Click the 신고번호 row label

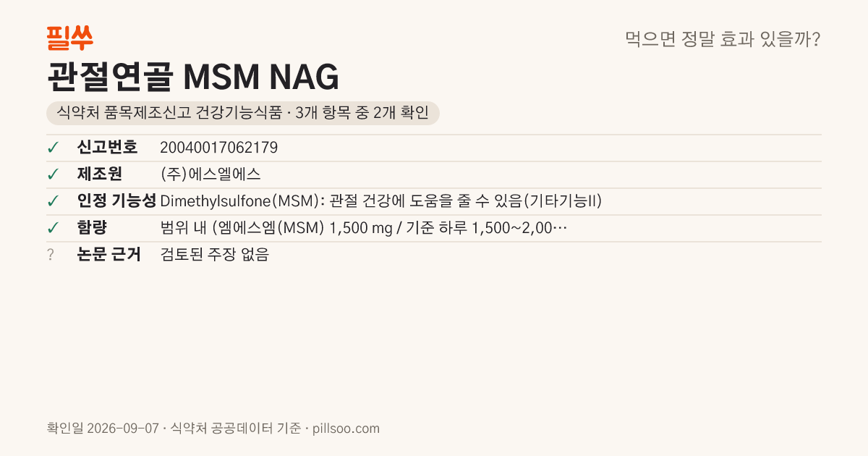(107, 148)
